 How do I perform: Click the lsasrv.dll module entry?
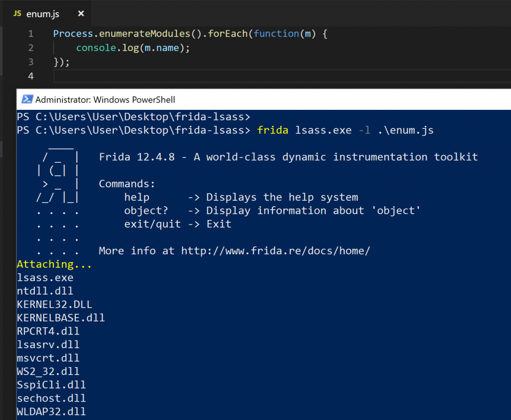tap(48, 345)
